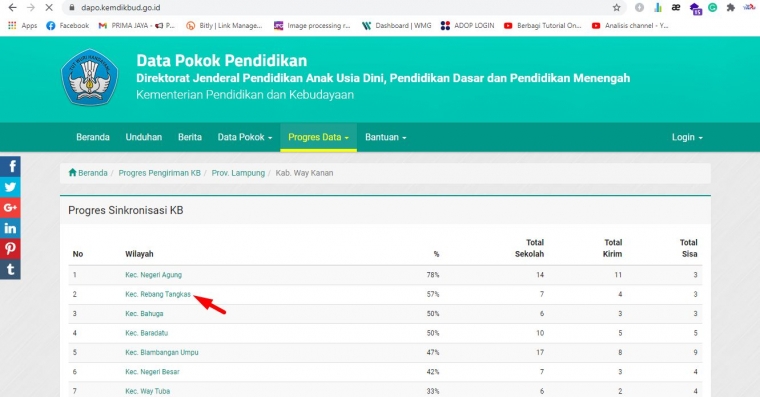Viewport: 760px width, 397px height.
Task: Click the Total Sekolah column header
Action: tap(529, 248)
